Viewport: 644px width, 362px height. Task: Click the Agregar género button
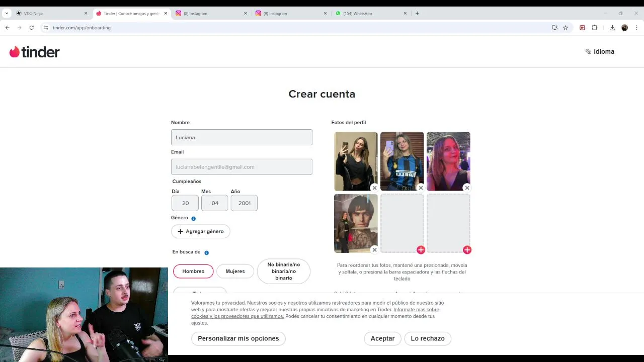201,231
